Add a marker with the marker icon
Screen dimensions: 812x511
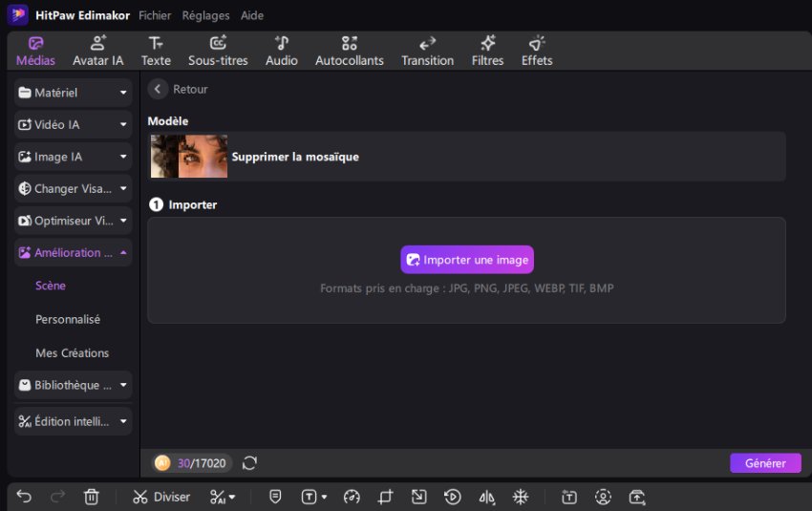(275, 497)
